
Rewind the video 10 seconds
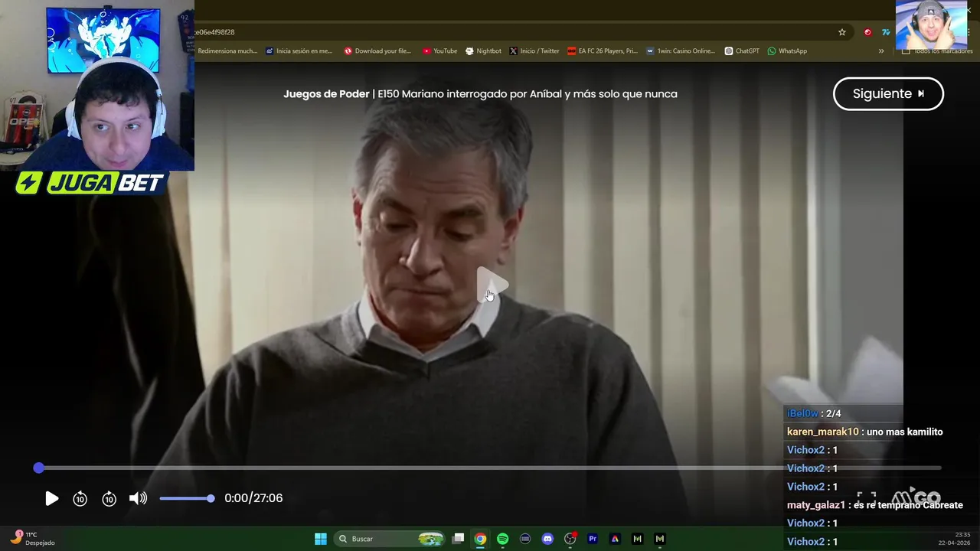[80, 498]
